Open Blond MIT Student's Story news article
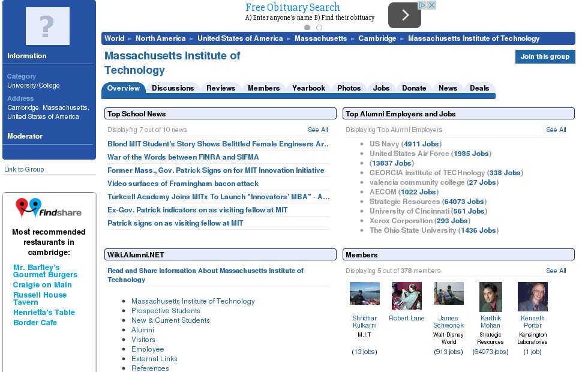The image size is (588, 372). 218,144
